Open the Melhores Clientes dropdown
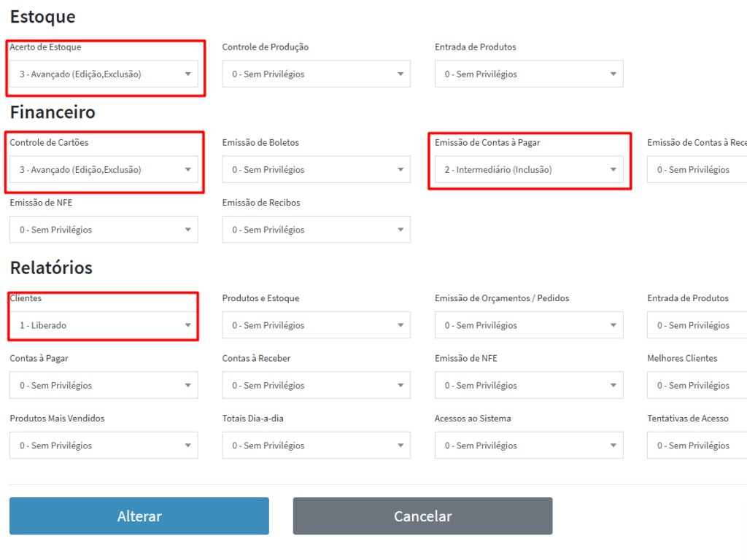747x560 pixels. click(697, 385)
